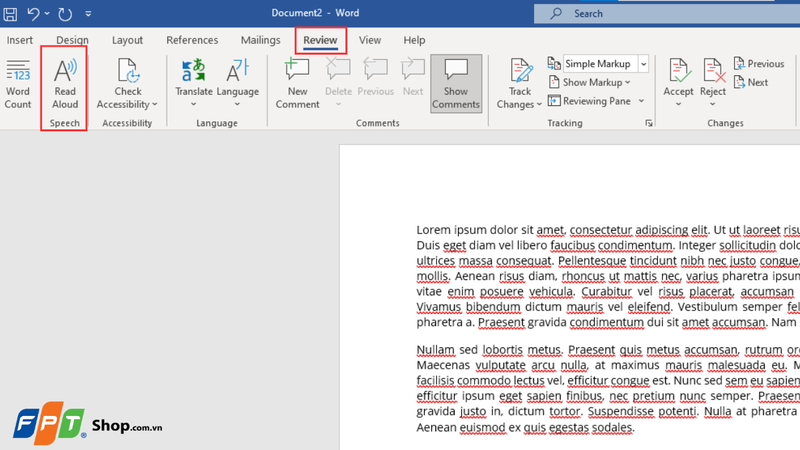Expand the Simple Markup dropdown

pyautogui.click(x=643, y=64)
